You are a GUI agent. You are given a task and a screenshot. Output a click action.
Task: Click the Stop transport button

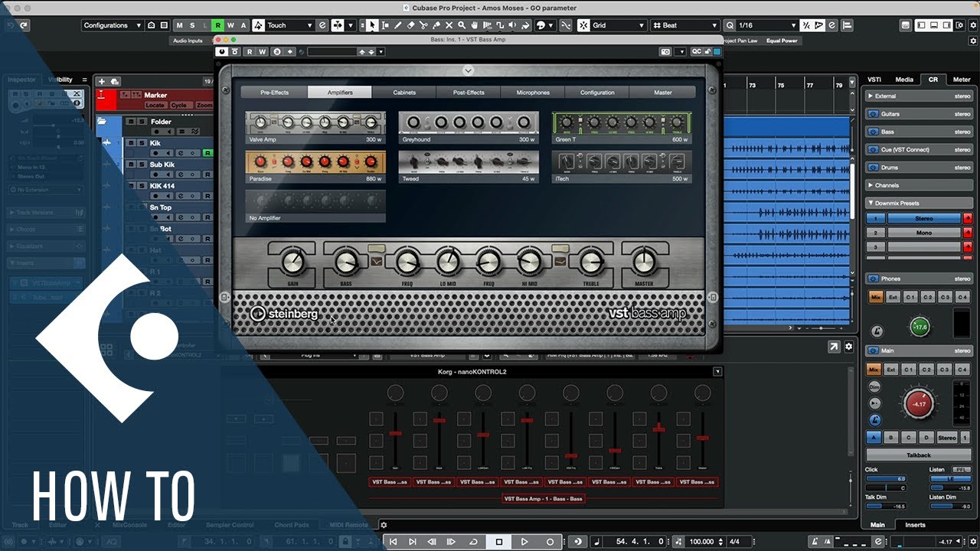click(x=499, y=541)
